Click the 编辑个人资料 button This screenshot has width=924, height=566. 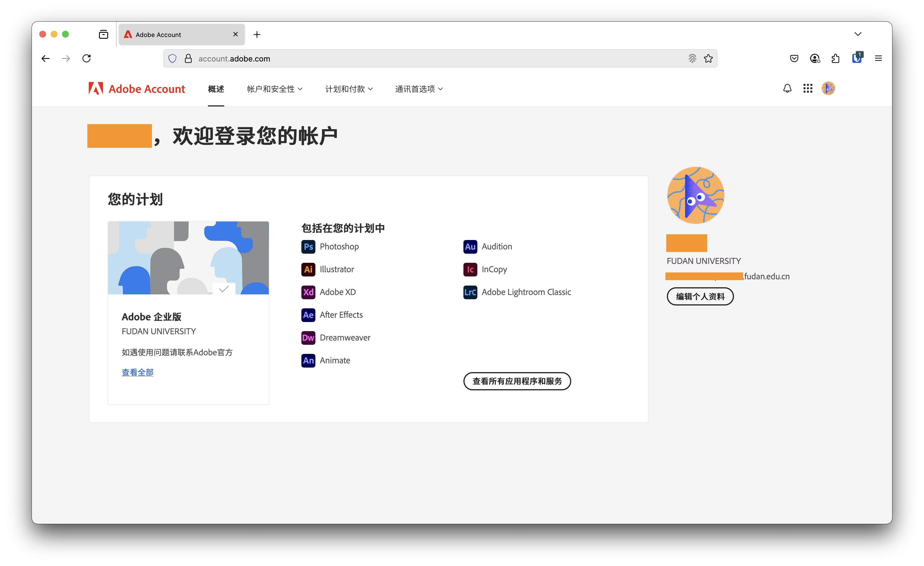pyautogui.click(x=700, y=296)
